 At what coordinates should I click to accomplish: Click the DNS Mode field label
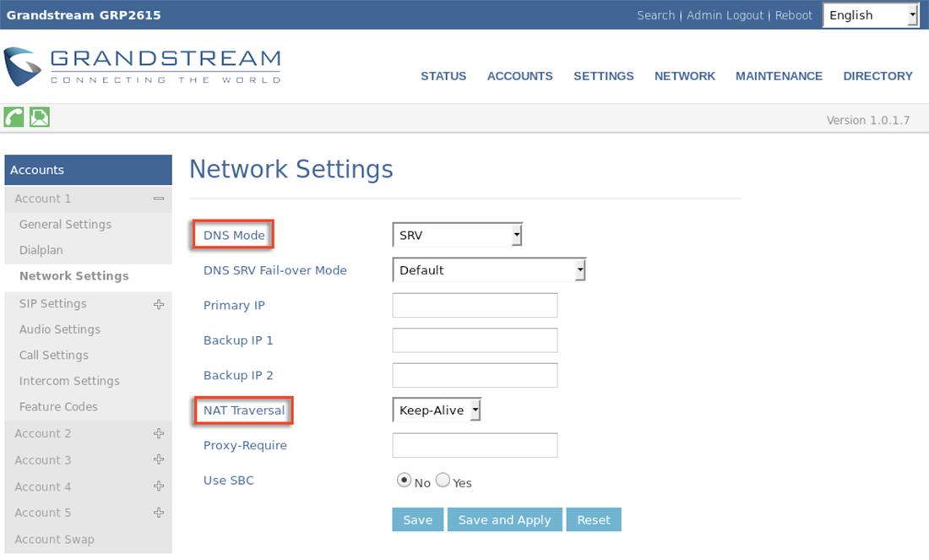pyautogui.click(x=234, y=236)
